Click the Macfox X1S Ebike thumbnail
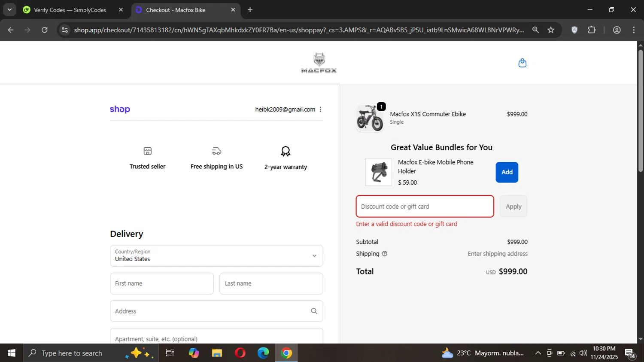Image resolution: width=644 pixels, height=362 pixels. [370, 118]
